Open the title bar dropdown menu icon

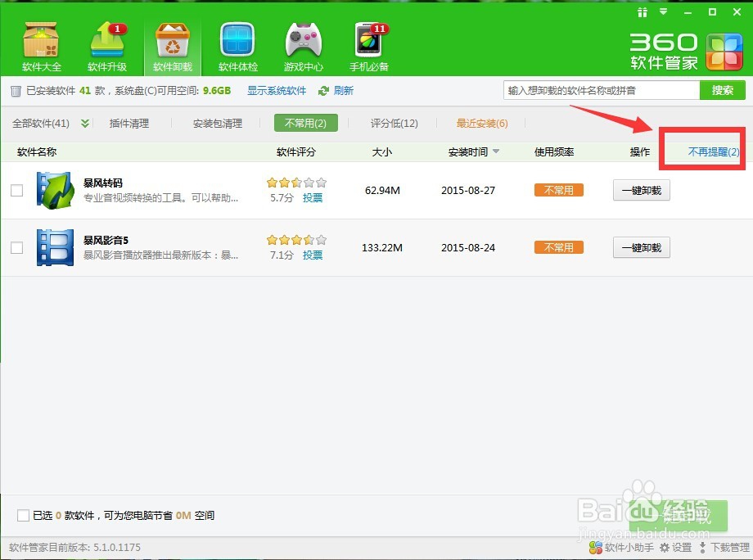coord(663,11)
